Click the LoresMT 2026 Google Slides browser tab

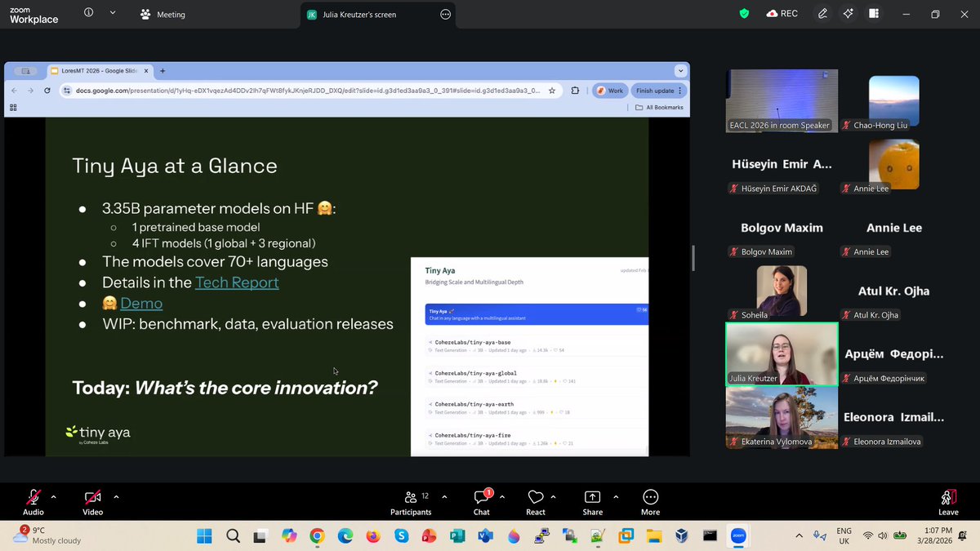[98, 71]
